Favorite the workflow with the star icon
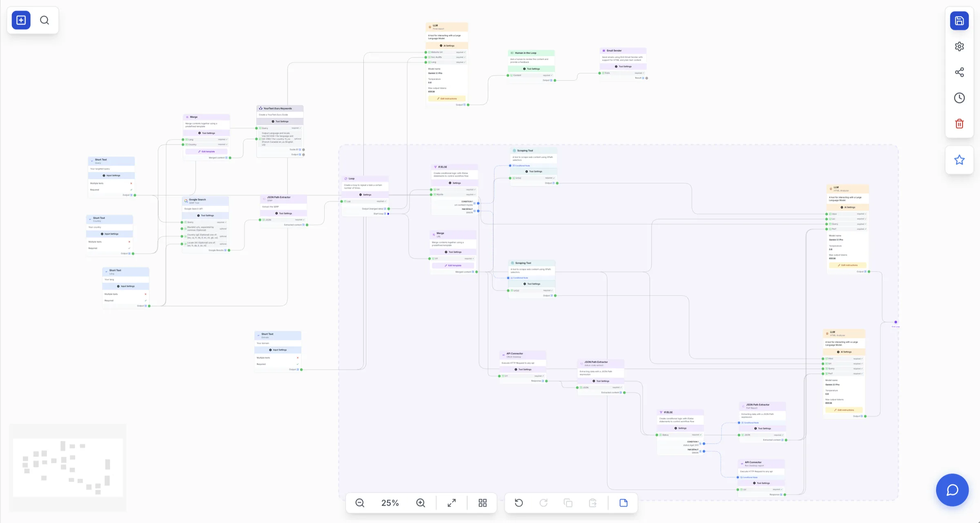980x523 pixels. [959, 160]
